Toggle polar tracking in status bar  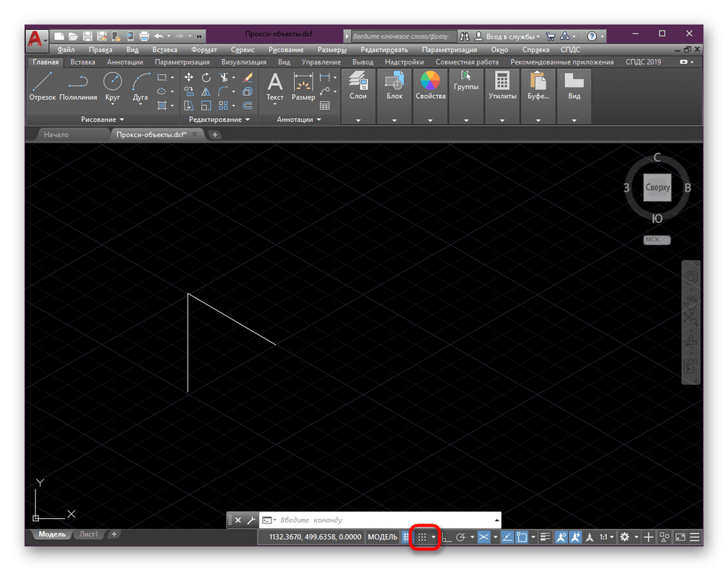pos(461,537)
